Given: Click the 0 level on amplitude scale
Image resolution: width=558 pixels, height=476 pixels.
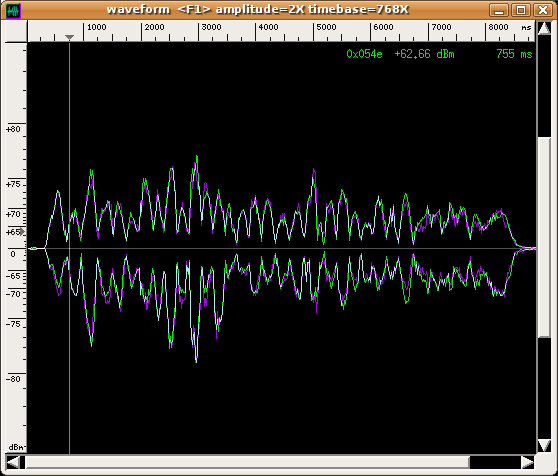Looking at the screenshot, I should coord(13,254).
